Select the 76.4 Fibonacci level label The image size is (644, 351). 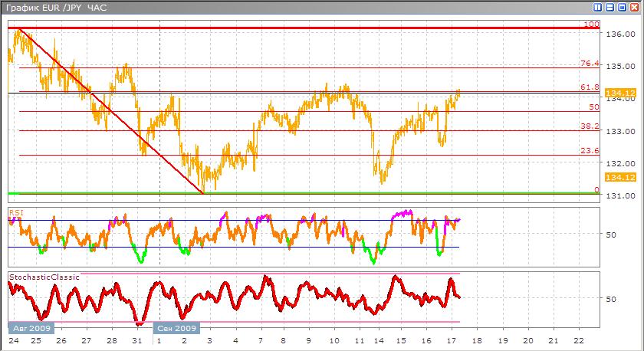click(589, 64)
